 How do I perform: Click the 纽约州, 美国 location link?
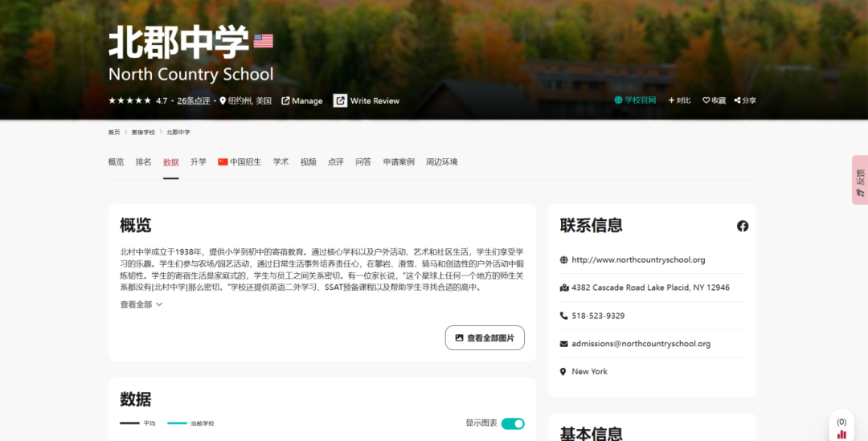tap(245, 100)
